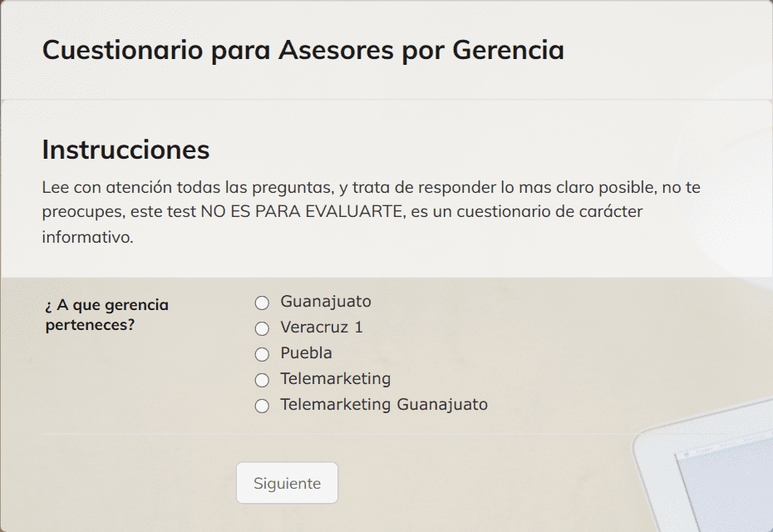Click the word perteneces in the question label
The image size is (773, 532).
pyautogui.click(x=90, y=325)
